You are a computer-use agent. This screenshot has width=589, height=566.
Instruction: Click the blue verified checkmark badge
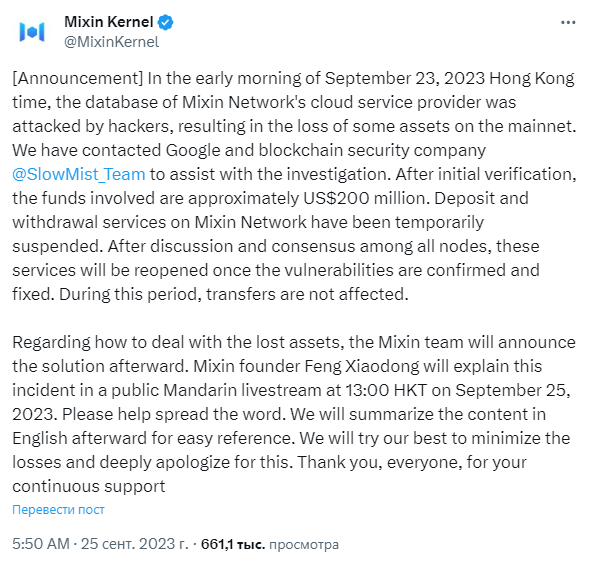(x=165, y=22)
